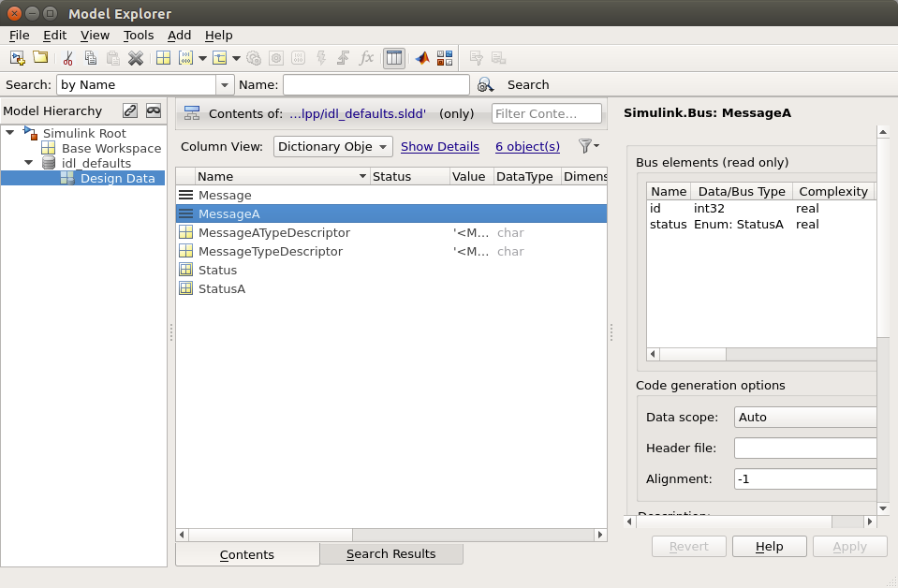This screenshot has width=898, height=588.
Task: Select the MessageTypeDescriptor row
Action: tap(391, 251)
